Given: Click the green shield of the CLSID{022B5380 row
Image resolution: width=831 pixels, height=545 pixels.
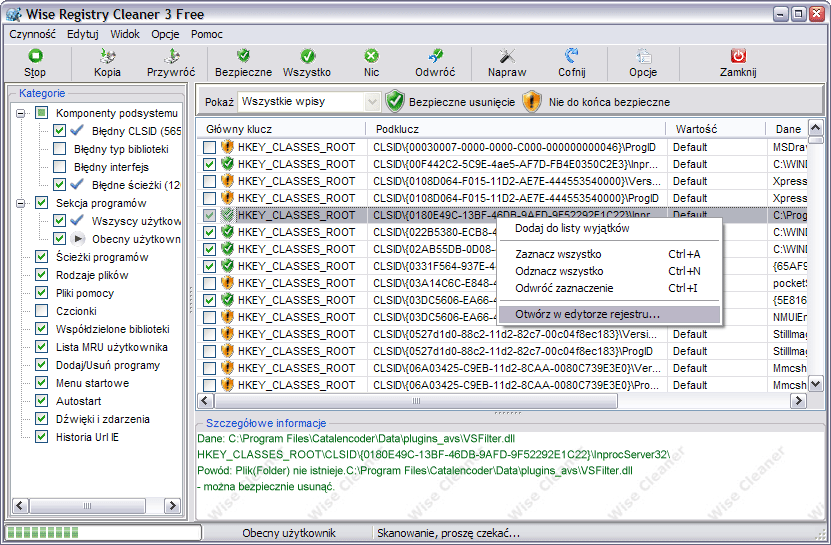Looking at the screenshot, I should pos(227,232).
